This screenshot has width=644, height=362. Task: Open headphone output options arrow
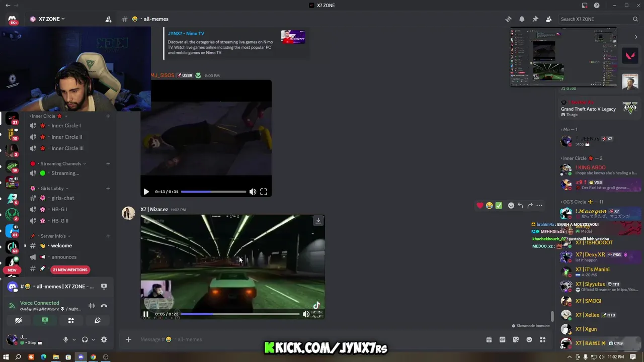pos(93,340)
